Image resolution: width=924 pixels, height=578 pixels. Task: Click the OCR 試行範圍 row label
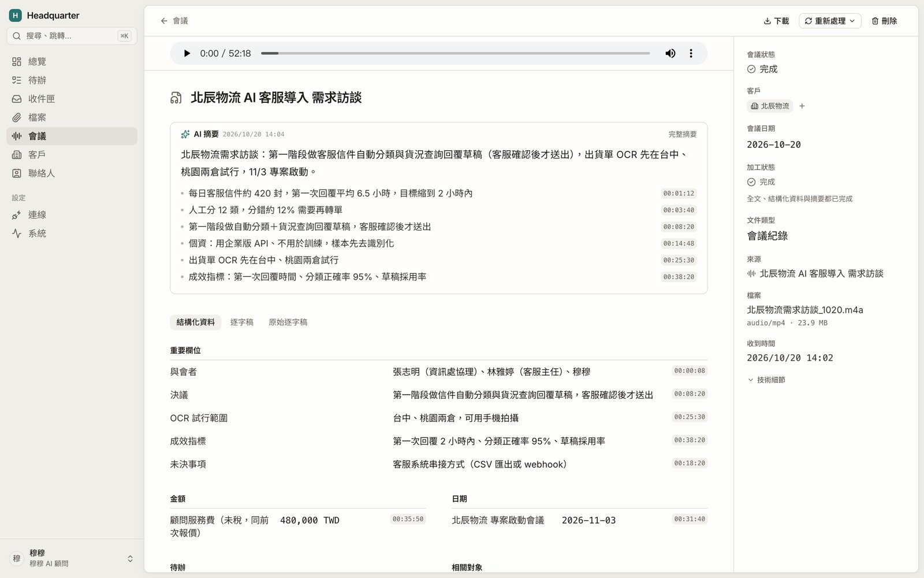(199, 418)
